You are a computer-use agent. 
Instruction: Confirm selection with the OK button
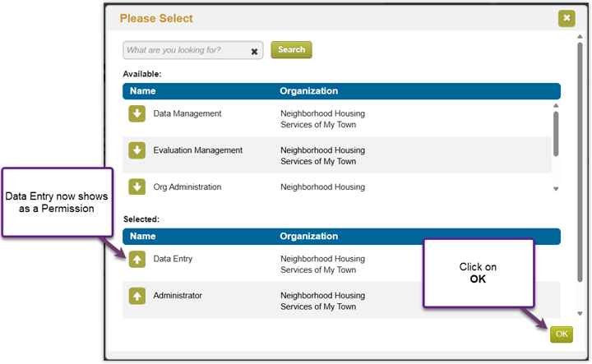[x=562, y=334]
